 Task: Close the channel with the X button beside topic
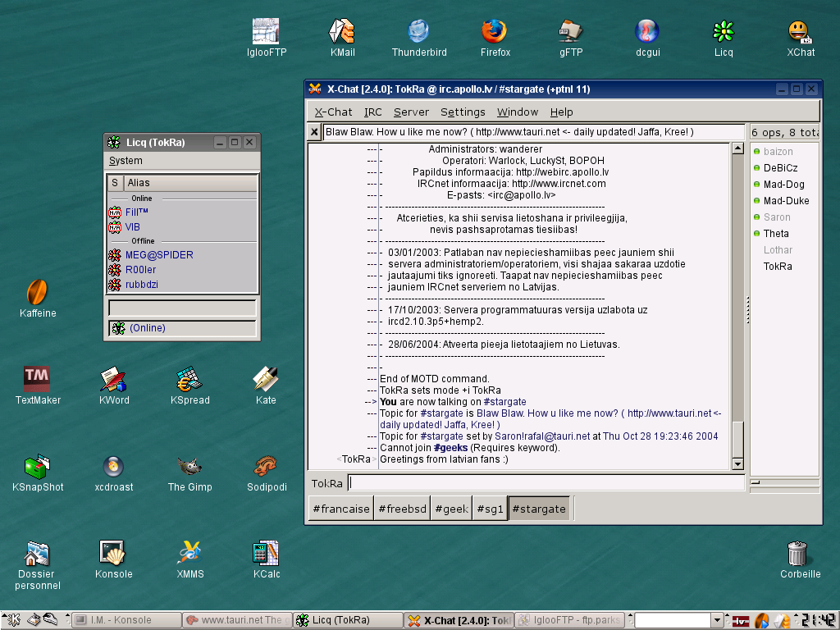(314, 132)
